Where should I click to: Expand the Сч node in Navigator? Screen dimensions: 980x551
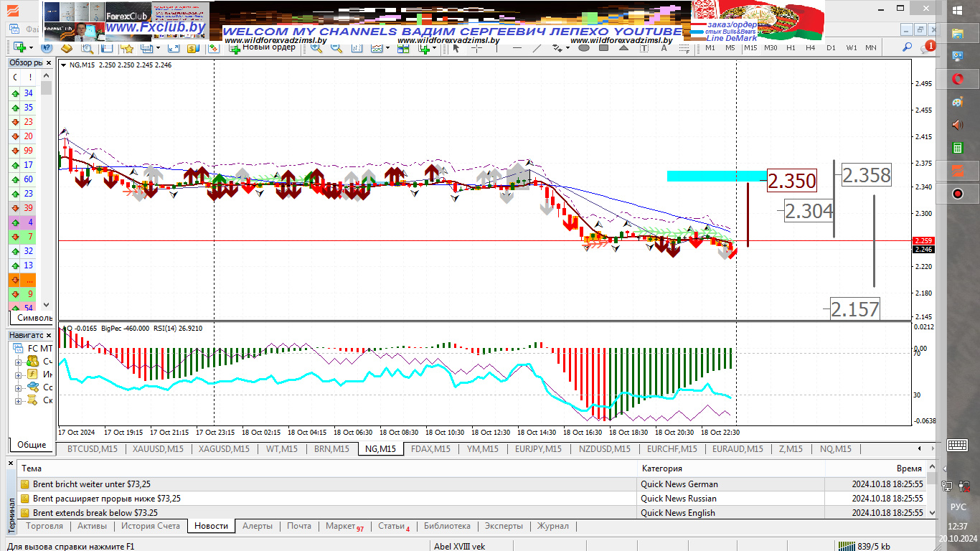point(18,362)
